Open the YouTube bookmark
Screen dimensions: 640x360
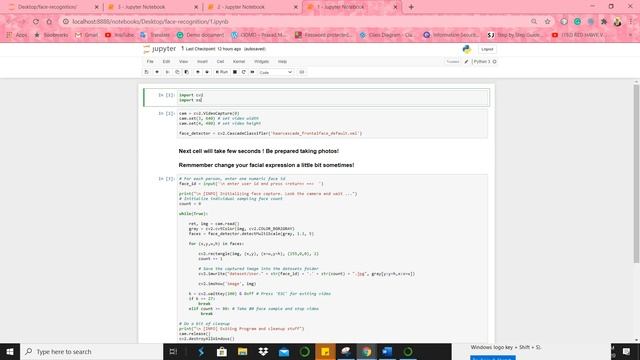[x=119, y=35]
